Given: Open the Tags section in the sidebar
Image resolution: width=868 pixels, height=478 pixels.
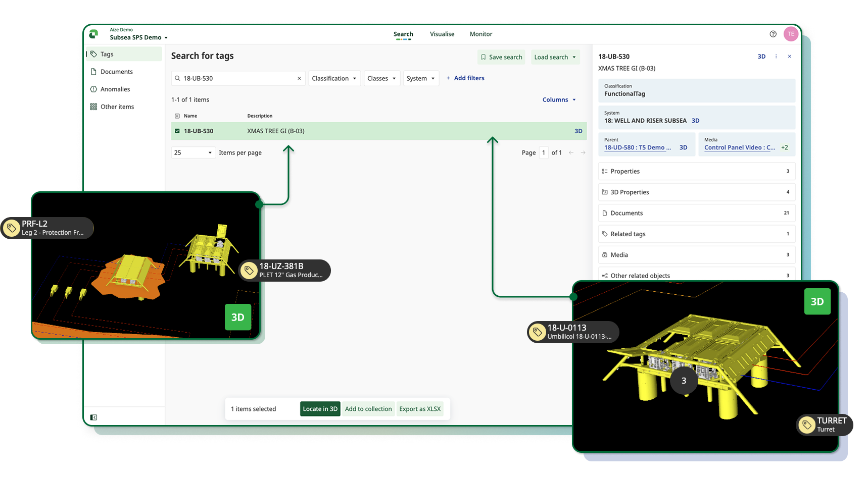Looking at the screenshot, I should click(x=106, y=54).
